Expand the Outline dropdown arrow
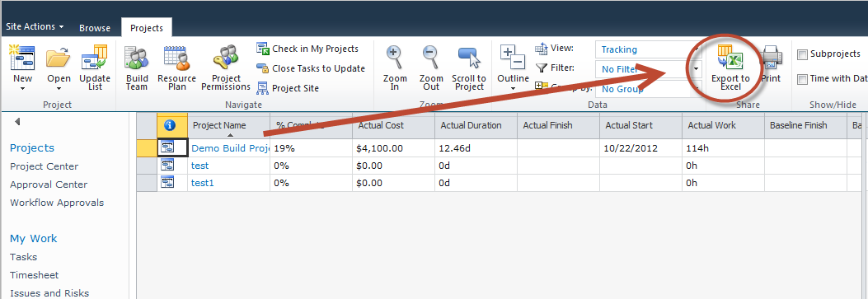Image resolution: width=868 pixels, height=299 pixels. 514,88
